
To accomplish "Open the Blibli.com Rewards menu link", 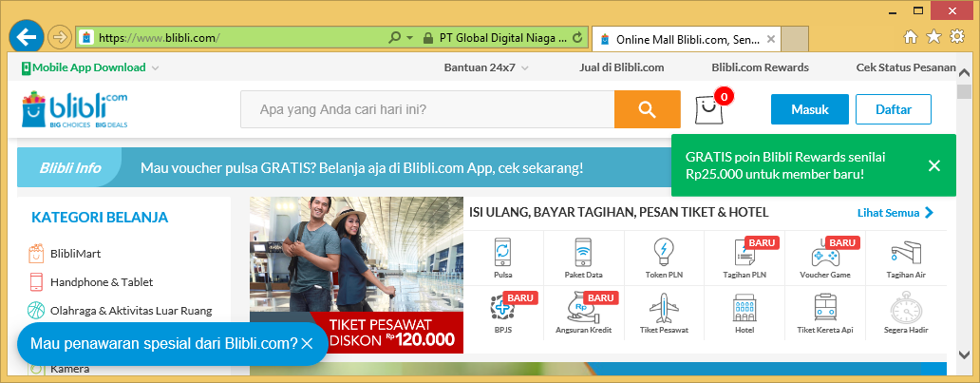I will [760, 67].
